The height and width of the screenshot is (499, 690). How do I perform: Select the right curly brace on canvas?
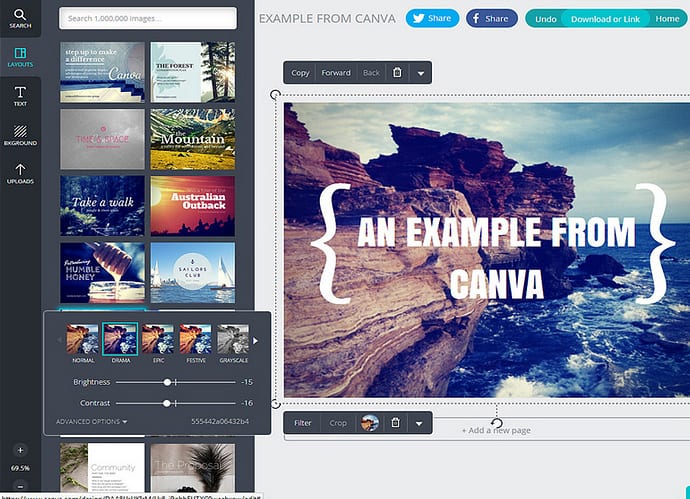click(x=655, y=243)
